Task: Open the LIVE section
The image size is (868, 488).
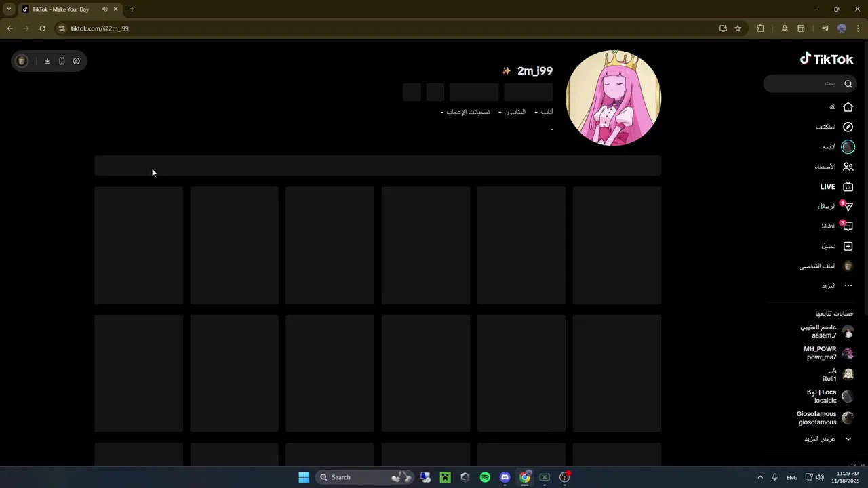Action: pos(836,187)
